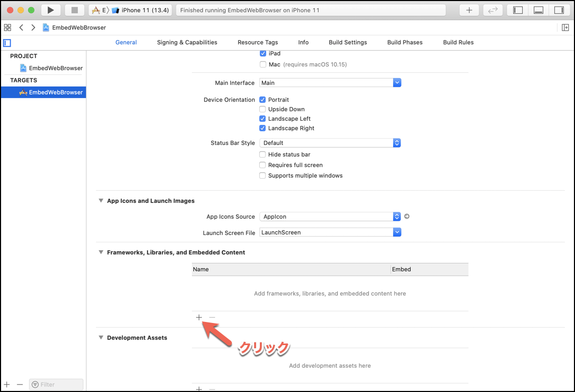Enable Supports multiple windows
This screenshot has height=392, width=575.
262,175
